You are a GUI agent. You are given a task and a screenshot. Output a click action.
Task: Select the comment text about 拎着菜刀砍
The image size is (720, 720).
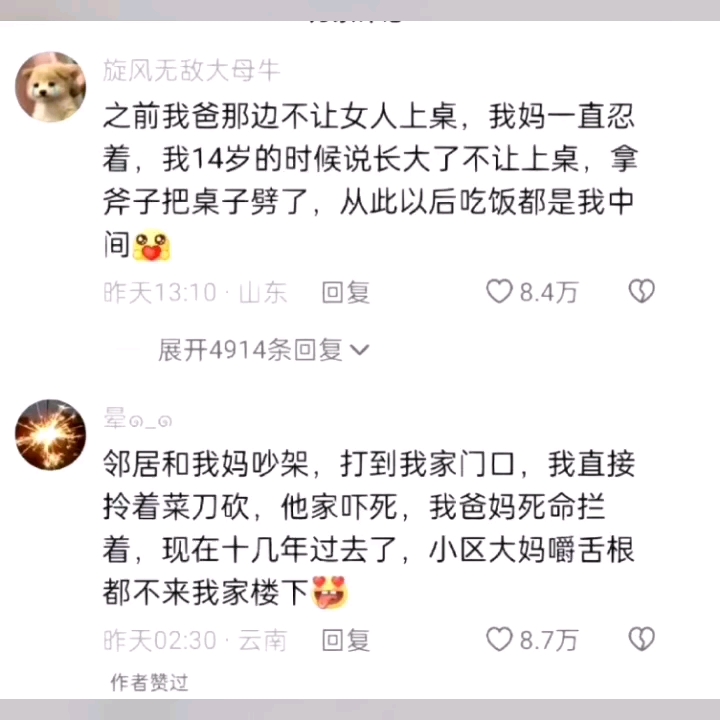pos(369,528)
